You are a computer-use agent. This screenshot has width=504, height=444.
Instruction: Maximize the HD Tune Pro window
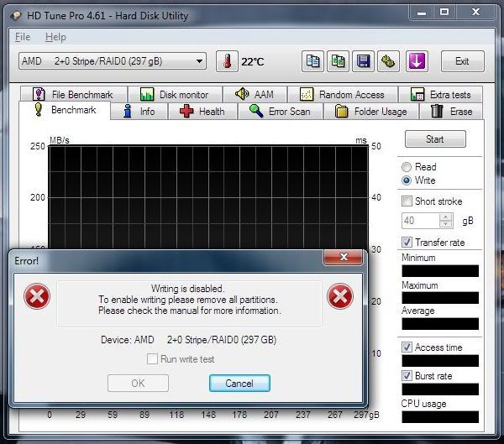tap(444, 13)
